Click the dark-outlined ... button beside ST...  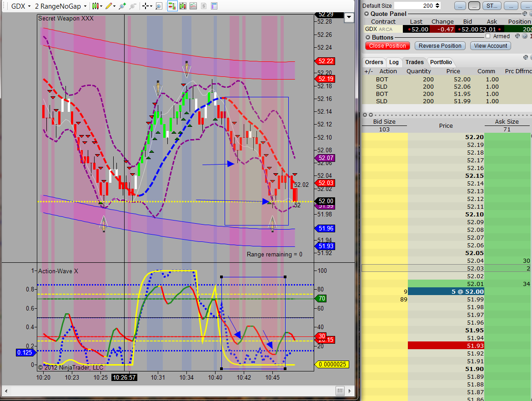(474, 6)
